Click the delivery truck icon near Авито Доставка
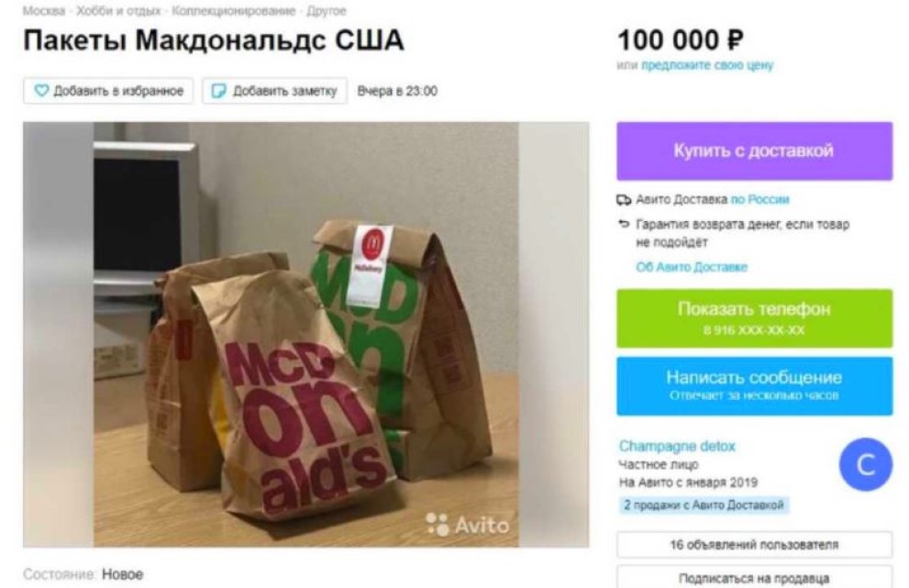909x588 pixels. tap(624, 200)
